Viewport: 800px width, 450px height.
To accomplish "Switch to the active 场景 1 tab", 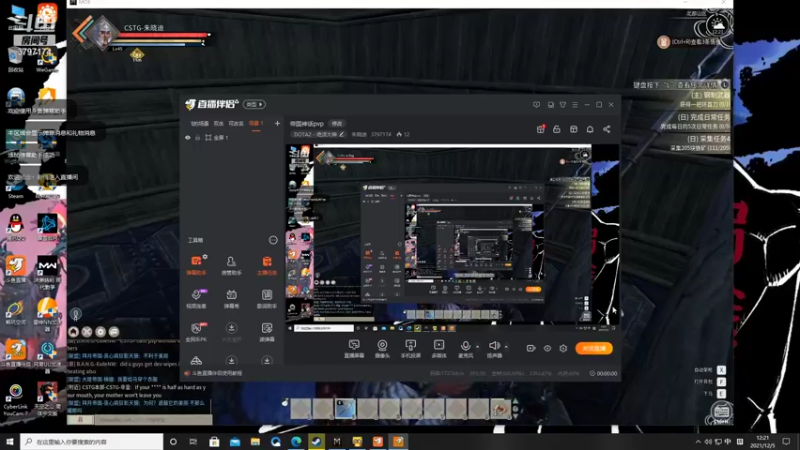I will click(x=256, y=123).
